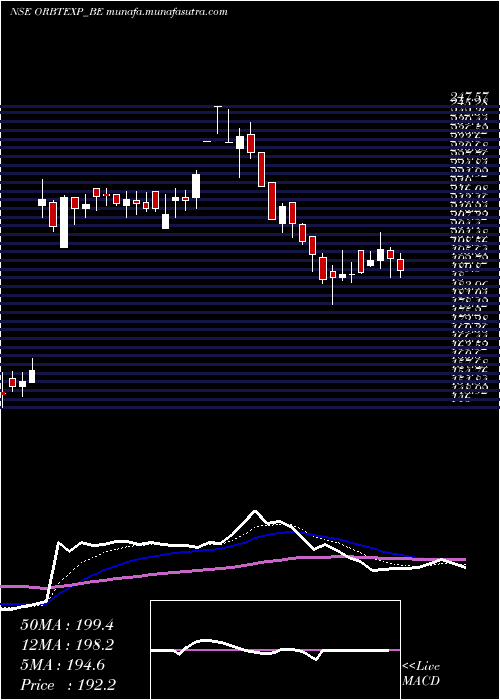This screenshot has height=700, width=500.
Task: Select the 12MA : 198.2 label
Action: tap(67, 645)
